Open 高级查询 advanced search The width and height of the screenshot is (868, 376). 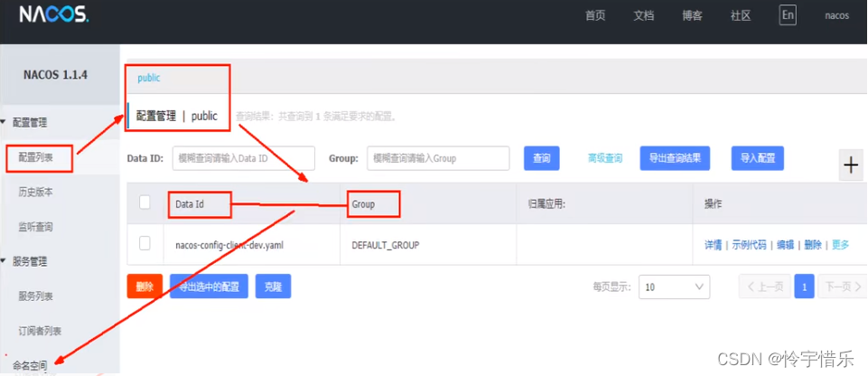coord(605,158)
